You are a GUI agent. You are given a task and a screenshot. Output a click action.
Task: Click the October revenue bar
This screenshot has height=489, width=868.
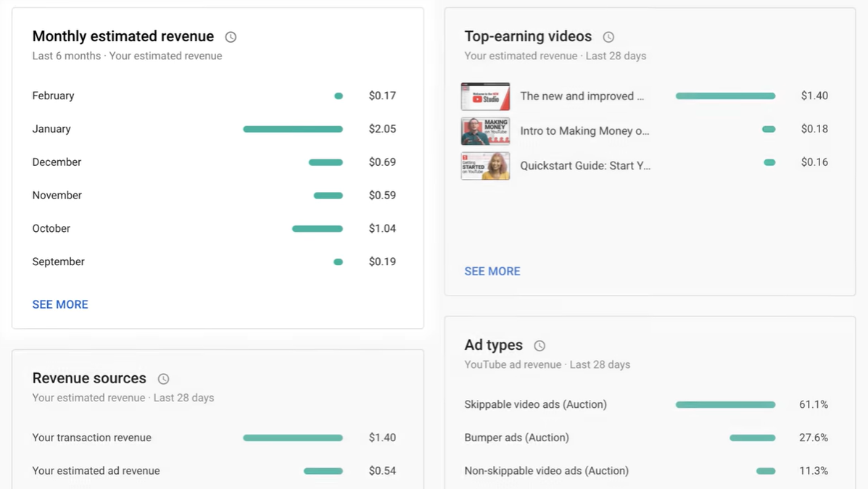click(317, 228)
